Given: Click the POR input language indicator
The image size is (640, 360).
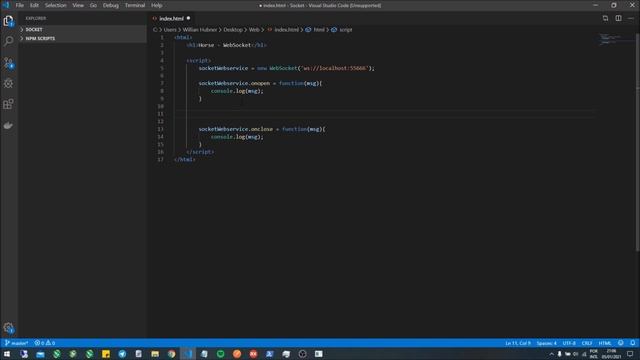Looking at the screenshot, I should pos(593,354).
